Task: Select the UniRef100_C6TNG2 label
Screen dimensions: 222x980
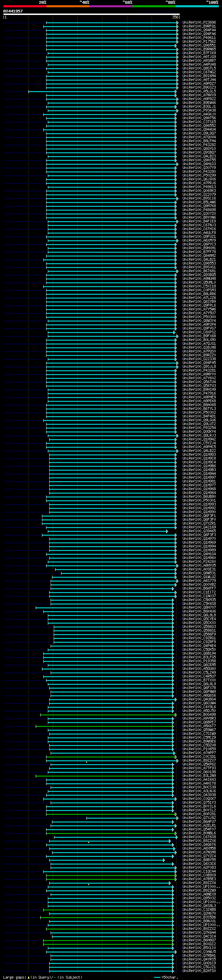Action: tap(199, 72)
